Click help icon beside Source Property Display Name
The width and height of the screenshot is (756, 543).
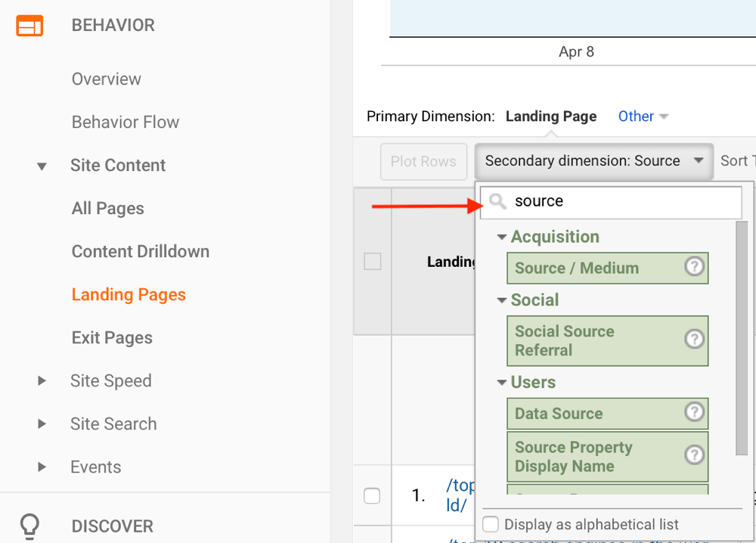pyautogui.click(x=693, y=455)
